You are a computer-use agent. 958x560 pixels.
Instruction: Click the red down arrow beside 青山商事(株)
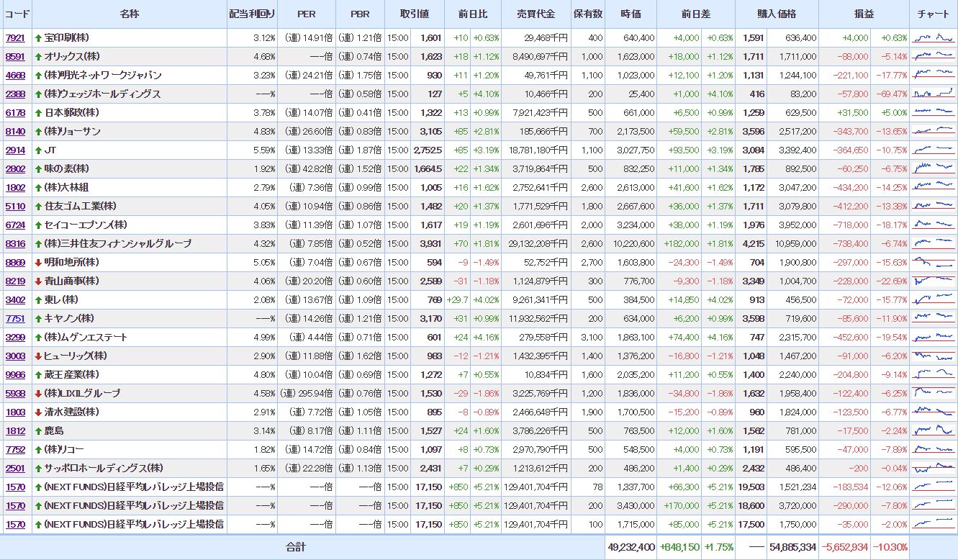click(x=38, y=281)
